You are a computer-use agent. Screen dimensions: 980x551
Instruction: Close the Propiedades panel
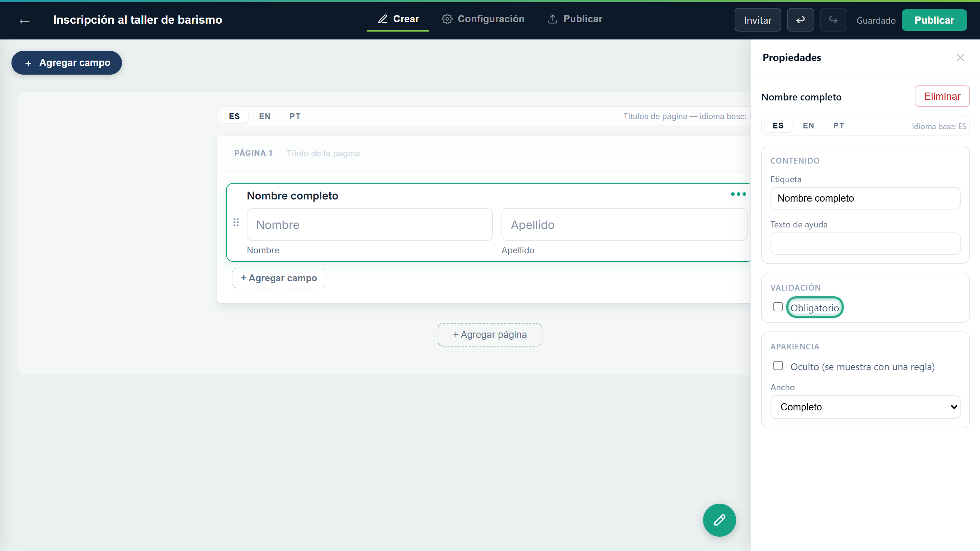click(x=960, y=57)
